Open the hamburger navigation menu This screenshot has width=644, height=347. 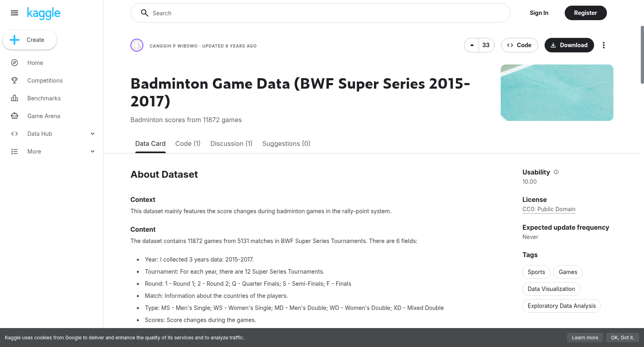point(14,13)
